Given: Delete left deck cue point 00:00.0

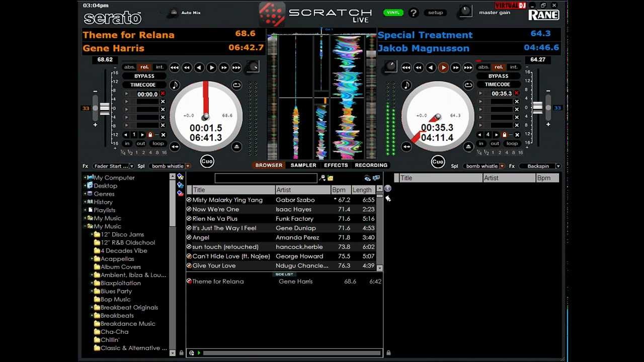Looking at the screenshot, I should pyautogui.click(x=163, y=94).
